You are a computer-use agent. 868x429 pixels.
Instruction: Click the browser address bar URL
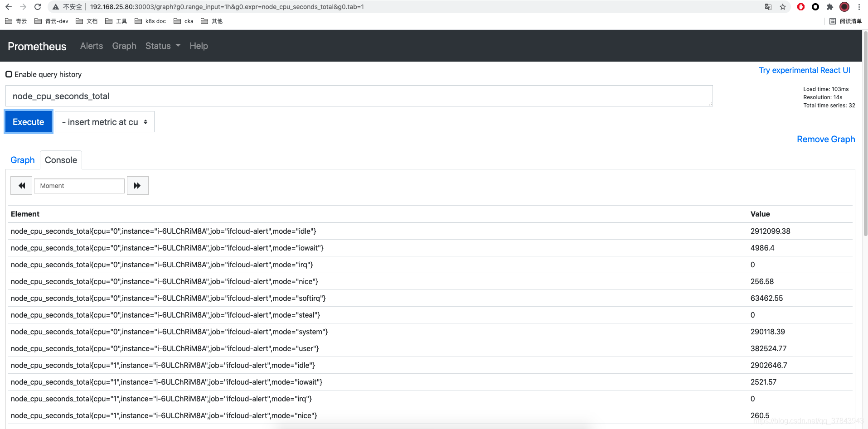[x=227, y=7]
